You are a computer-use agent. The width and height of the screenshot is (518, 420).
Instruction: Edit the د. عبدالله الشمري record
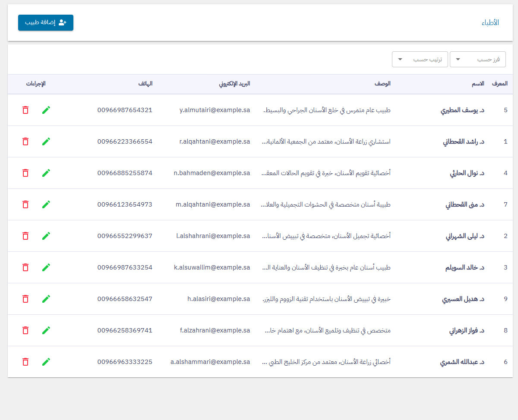(46, 362)
